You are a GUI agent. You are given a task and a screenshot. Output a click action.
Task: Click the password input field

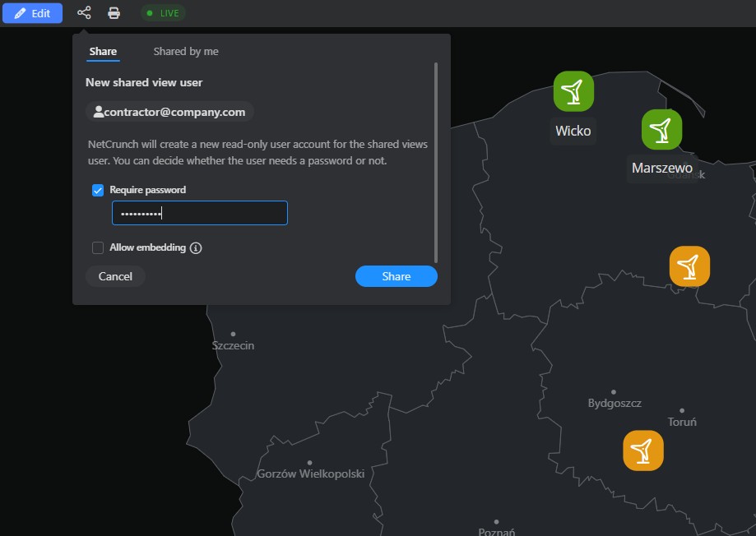click(x=199, y=213)
